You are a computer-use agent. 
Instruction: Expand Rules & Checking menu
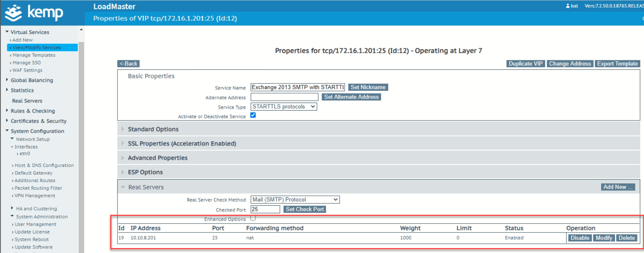pyautogui.click(x=33, y=111)
